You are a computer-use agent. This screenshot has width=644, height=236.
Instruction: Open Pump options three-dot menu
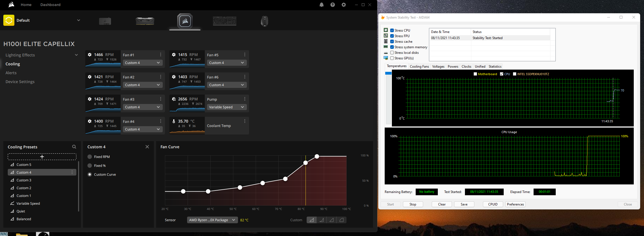point(245,99)
